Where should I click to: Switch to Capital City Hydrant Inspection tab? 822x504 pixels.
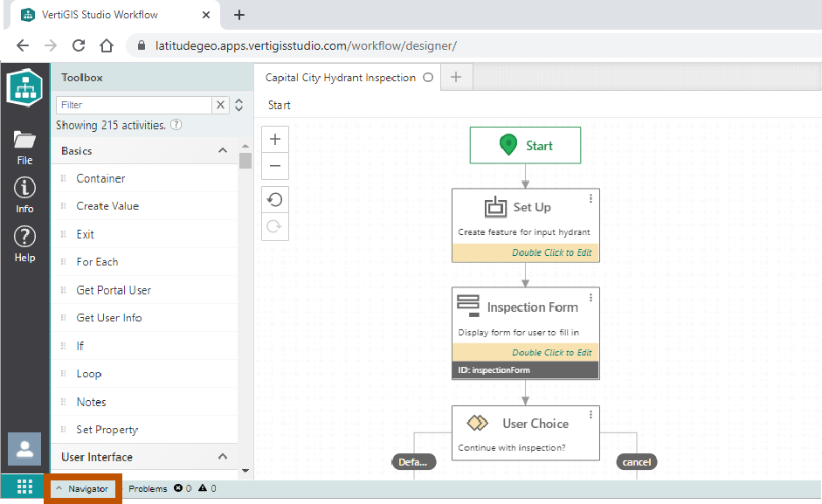pyautogui.click(x=341, y=78)
